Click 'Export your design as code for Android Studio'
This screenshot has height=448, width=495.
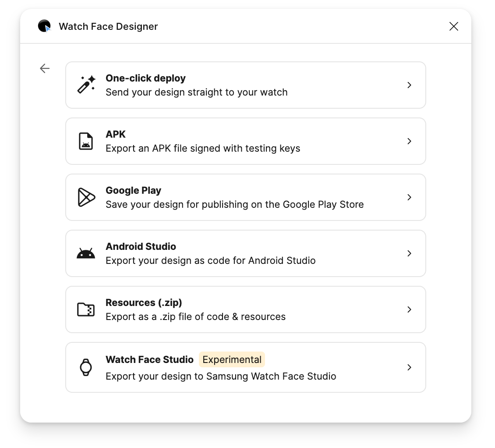click(211, 261)
